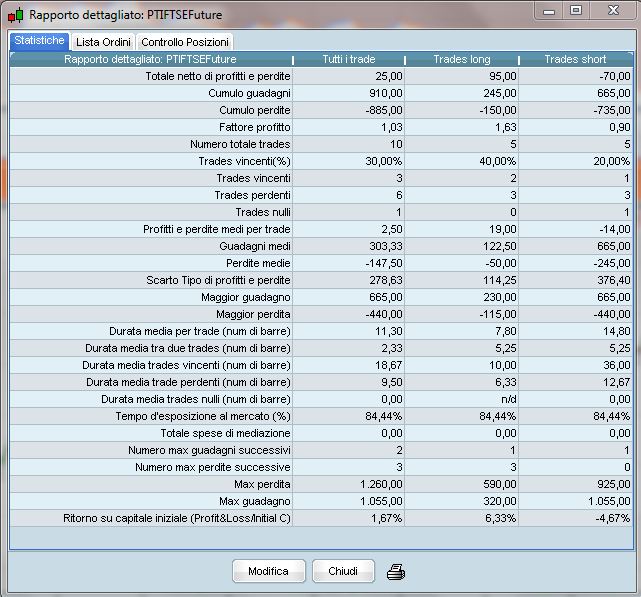Screen dimensions: 641x597
Task: Select the 'Trades long' column header
Action: (x=462, y=59)
